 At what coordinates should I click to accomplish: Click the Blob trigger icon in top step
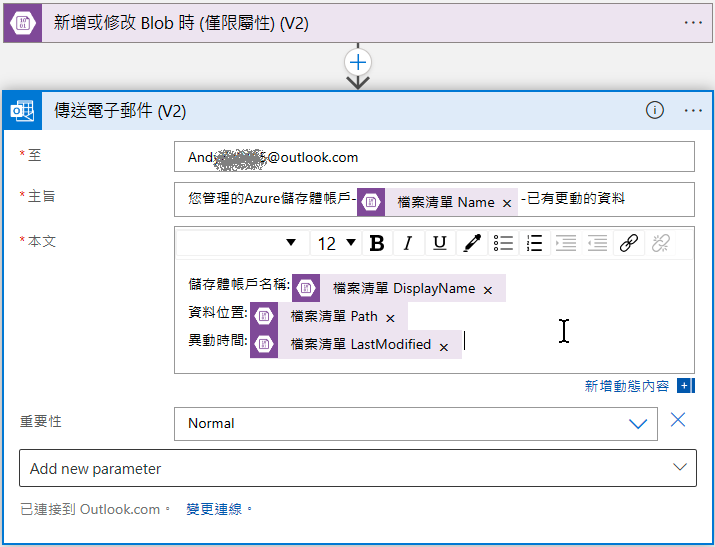[x=22, y=23]
